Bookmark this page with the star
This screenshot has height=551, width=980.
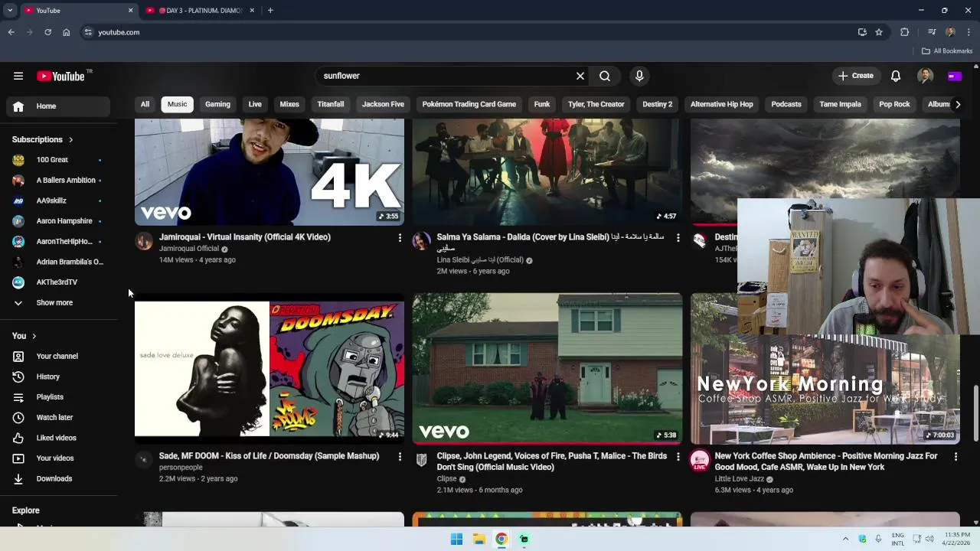tap(879, 32)
